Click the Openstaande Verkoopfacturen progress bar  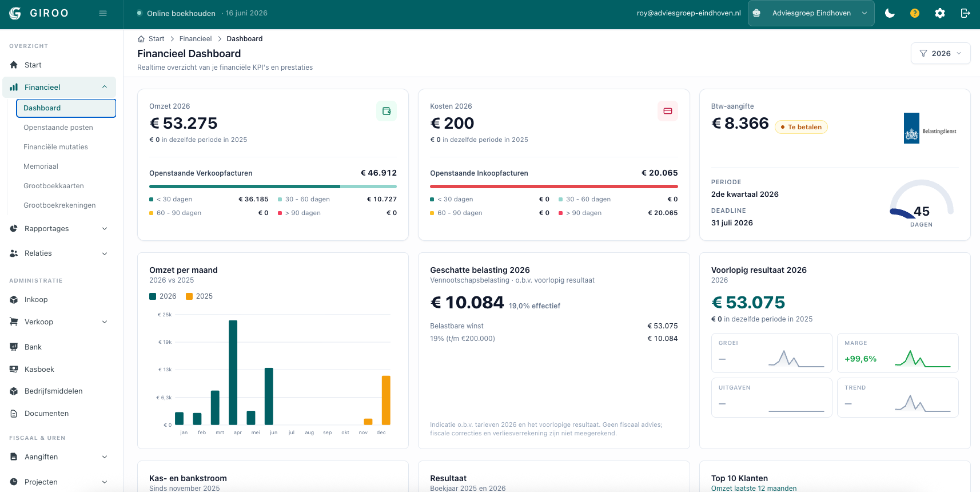tap(273, 187)
